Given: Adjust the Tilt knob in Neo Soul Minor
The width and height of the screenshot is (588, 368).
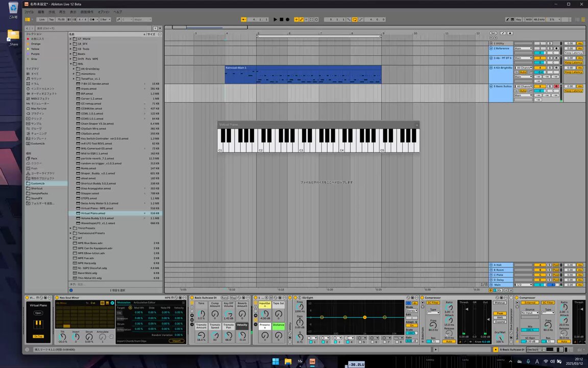Looking at the screenshot, I should pos(62,336).
